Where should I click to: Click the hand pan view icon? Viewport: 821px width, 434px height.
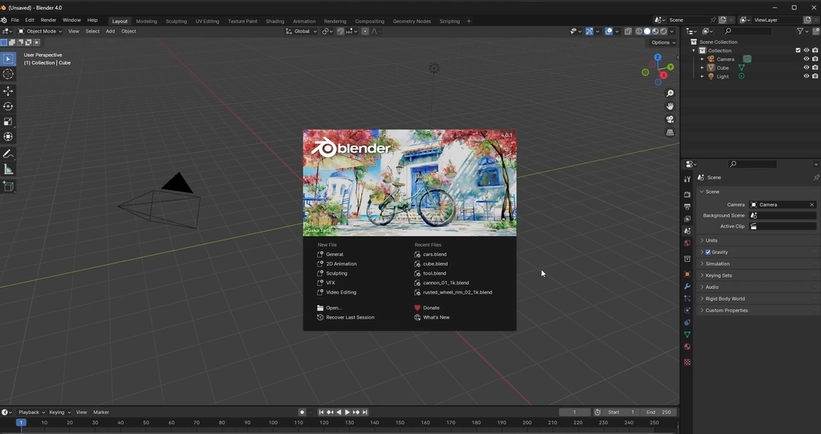pyautogui.click(x=670, y=106)
